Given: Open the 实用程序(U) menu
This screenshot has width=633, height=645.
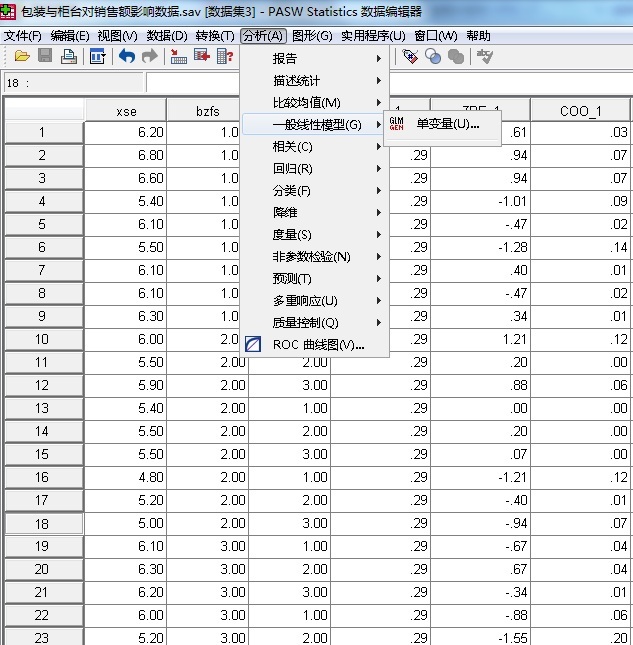Looking at the screenshot, I should (373, 36).
